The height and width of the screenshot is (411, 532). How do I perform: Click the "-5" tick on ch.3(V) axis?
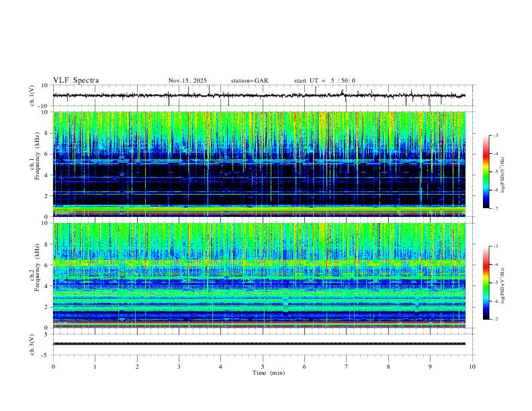coord(46,355)
